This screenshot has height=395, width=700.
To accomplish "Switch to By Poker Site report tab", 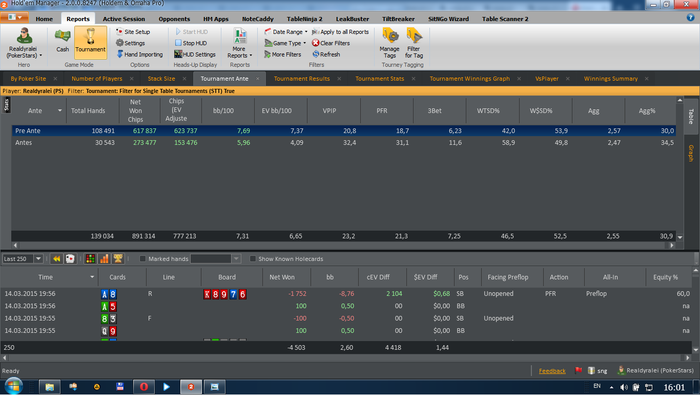I will [28, 79].
